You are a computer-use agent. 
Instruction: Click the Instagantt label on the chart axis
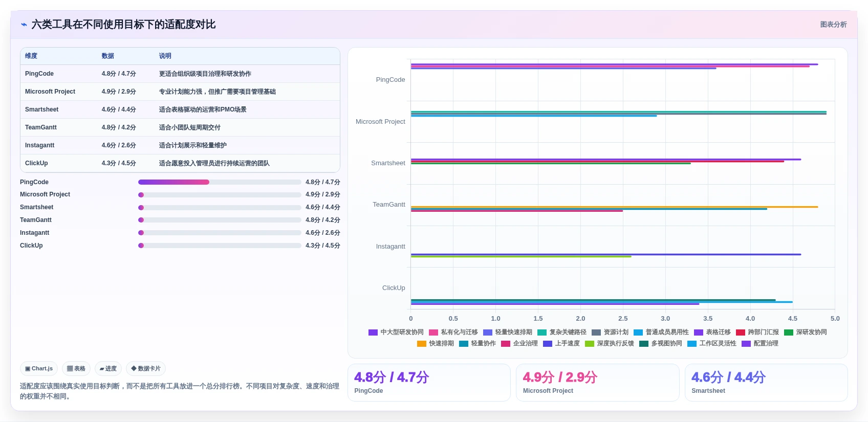390,247
